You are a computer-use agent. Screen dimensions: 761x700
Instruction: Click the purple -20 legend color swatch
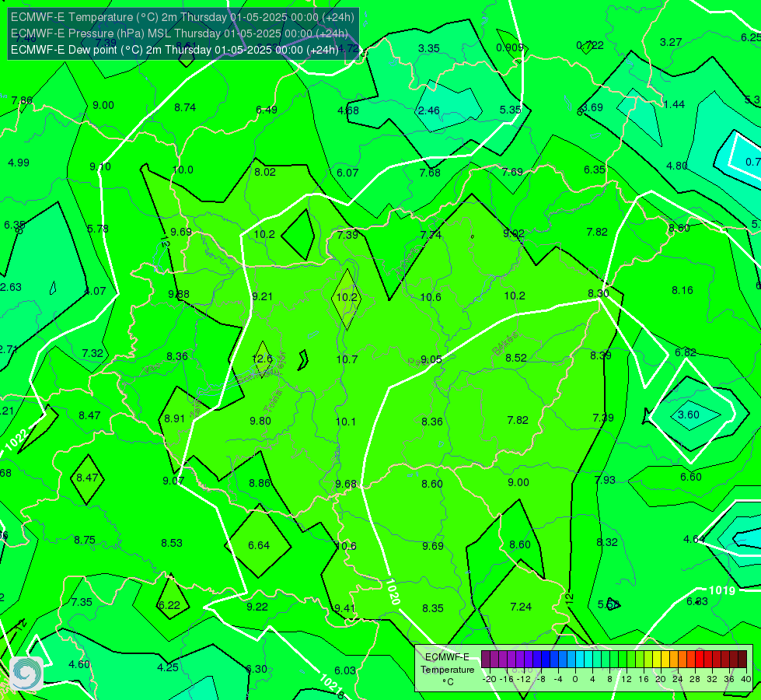click(485, 660)
